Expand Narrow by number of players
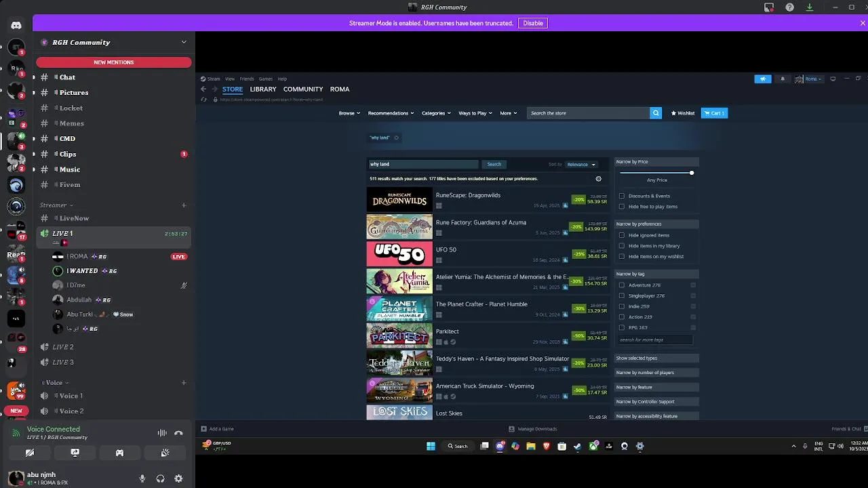This screenshot has width=868, height=488. click(x=656, y=373)
